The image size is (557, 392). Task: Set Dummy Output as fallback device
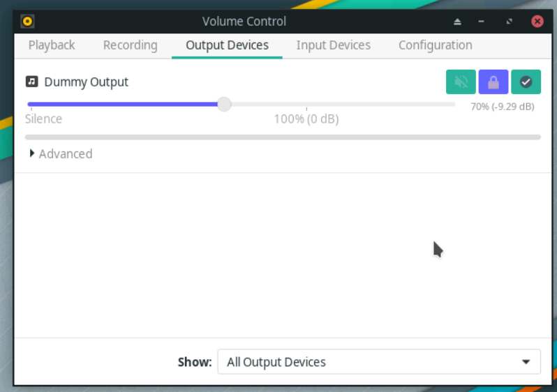(526, 82)
